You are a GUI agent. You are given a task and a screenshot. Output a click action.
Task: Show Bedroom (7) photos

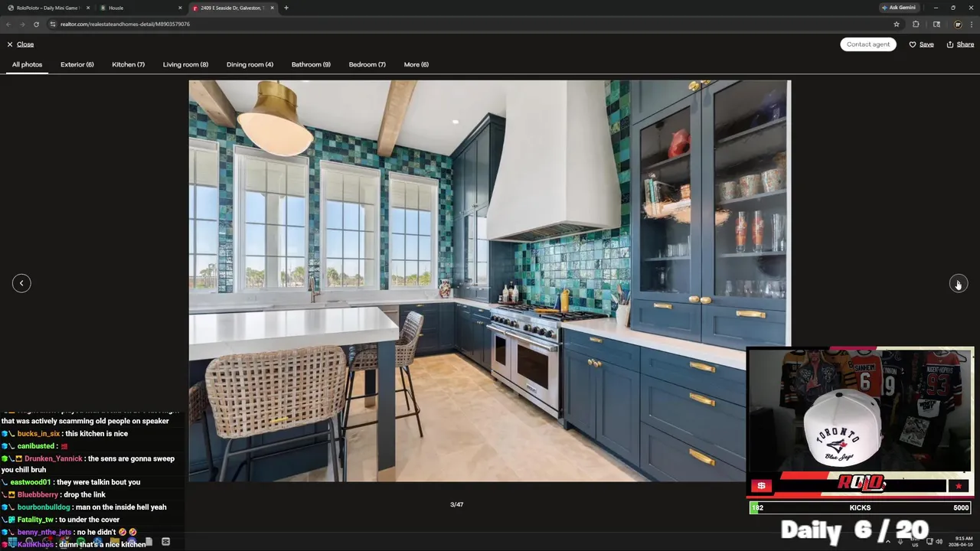[x=367, y=64]
